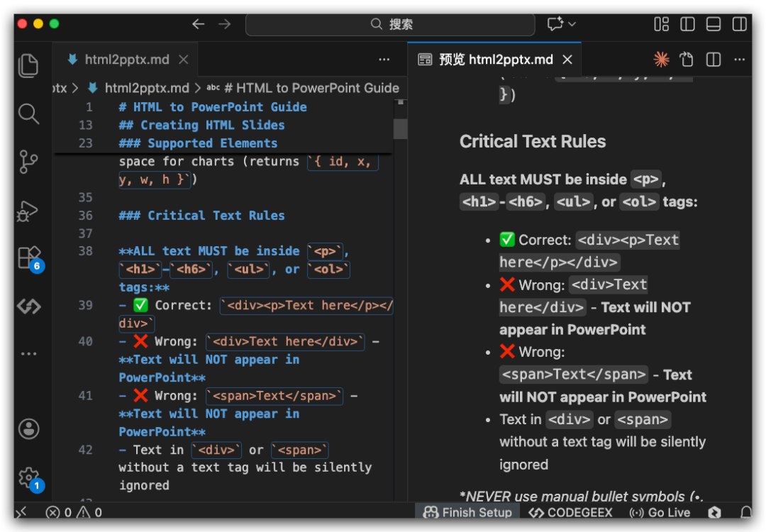
Task: Open additional views ellipsis in activity bar
Action: tap(28, 353)
